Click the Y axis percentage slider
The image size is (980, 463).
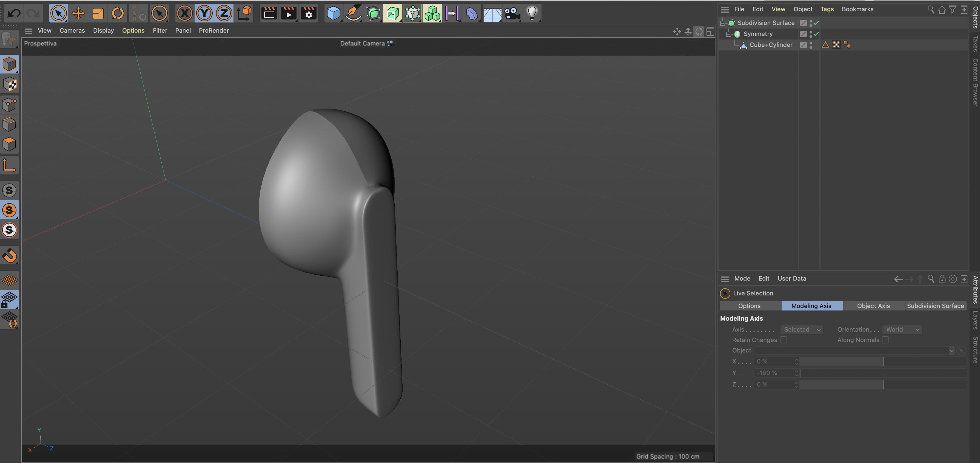pos(883,373)
